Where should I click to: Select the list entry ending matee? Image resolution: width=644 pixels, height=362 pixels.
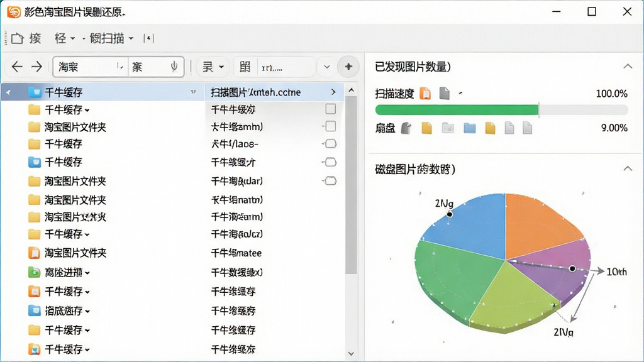coord(236,253)
